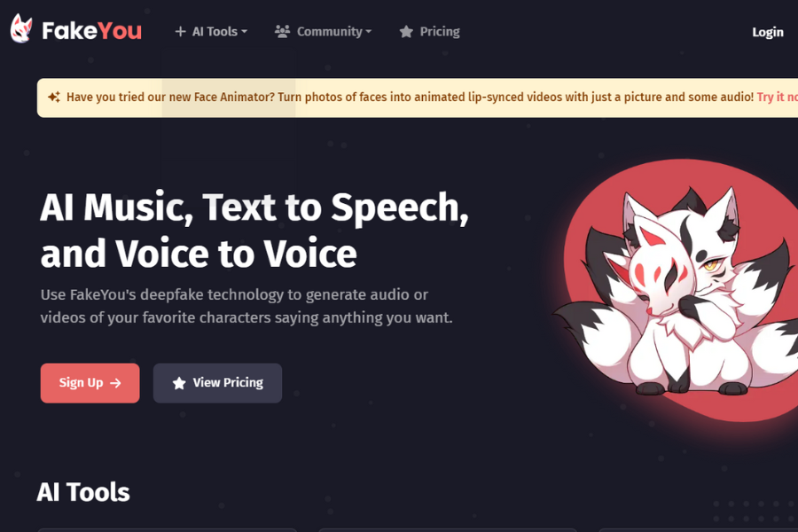The image size is (798, 532).
Task: Click the AI Tools section heading
Action: [x=83, y=492]
